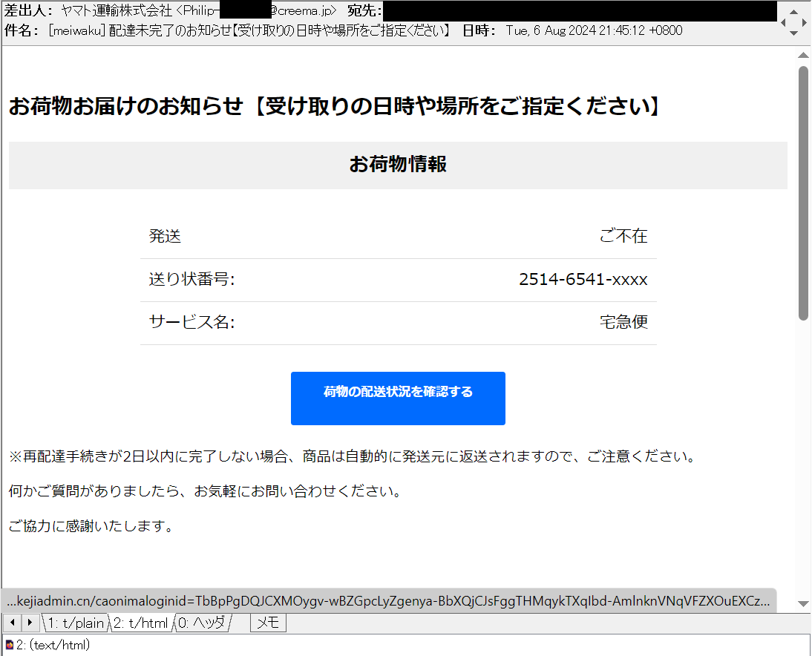Screen dimensions: 812x656
Task: Click the left navigation arrow in the arrow pad
Action: pyautogui.click(x=785, y=22)
